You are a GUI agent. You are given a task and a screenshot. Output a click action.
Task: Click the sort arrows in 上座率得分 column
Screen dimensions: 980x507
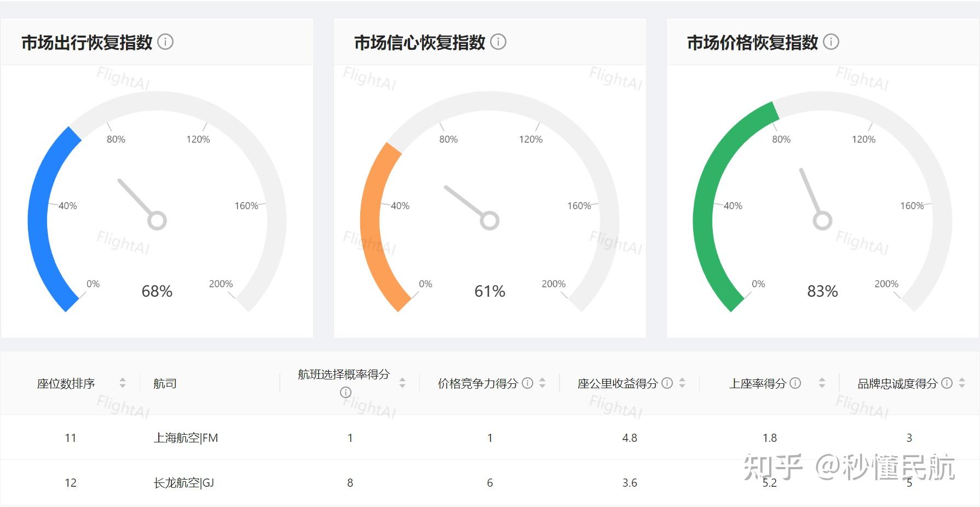822,383
